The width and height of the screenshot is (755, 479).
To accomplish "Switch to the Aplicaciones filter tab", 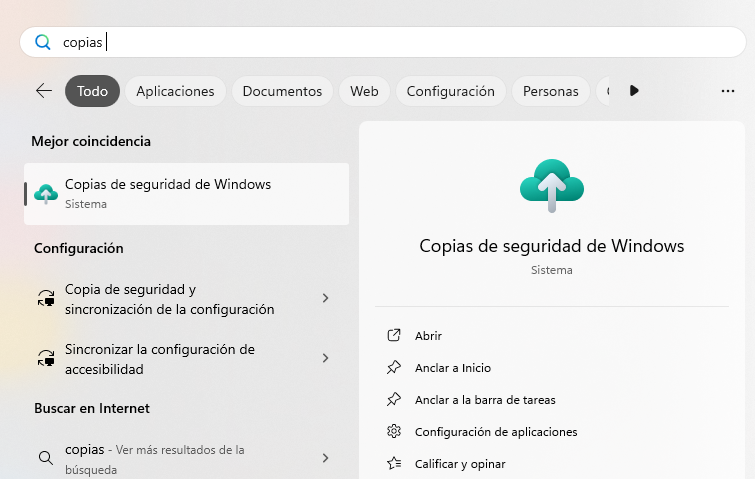I will (175, 91).
